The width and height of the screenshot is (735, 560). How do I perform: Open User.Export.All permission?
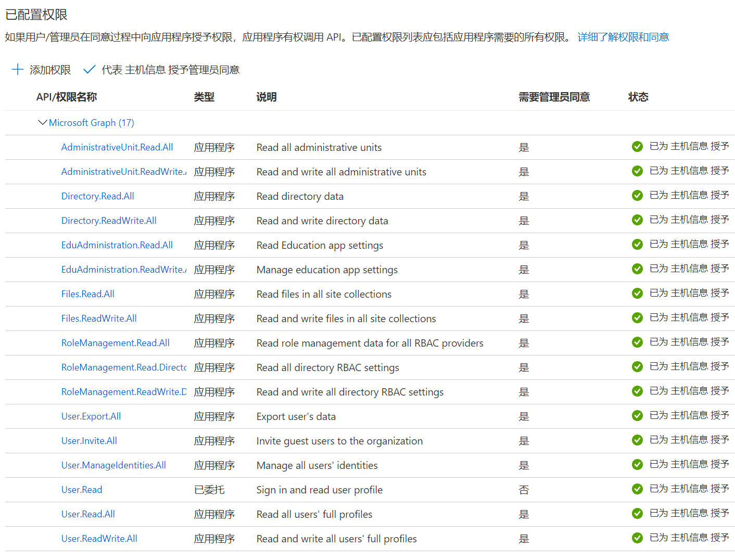91,416
